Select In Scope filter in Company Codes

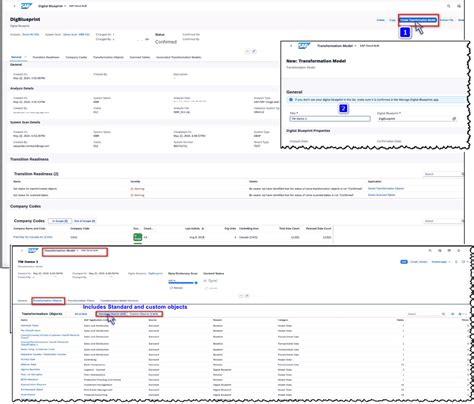(60, 221)
